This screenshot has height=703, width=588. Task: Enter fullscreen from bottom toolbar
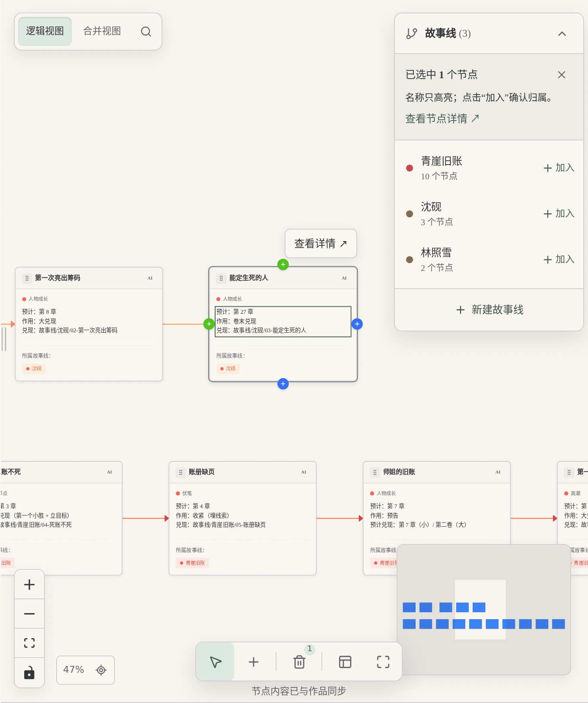pyautogui.click(x=383, y=662)
